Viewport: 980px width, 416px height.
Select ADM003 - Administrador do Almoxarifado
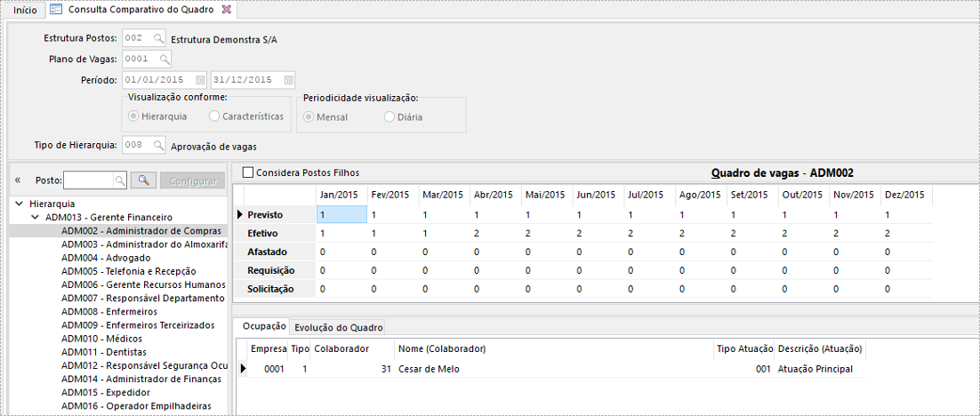(x=142, y=244)
